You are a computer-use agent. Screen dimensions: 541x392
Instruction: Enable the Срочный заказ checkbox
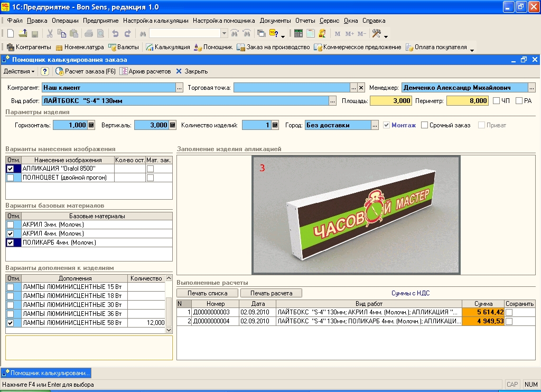point(425,125)
